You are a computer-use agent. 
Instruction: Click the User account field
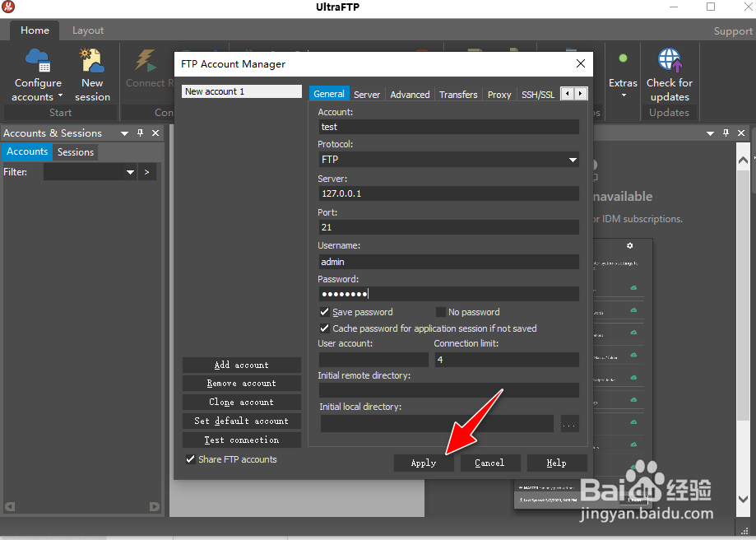(373, 360)
